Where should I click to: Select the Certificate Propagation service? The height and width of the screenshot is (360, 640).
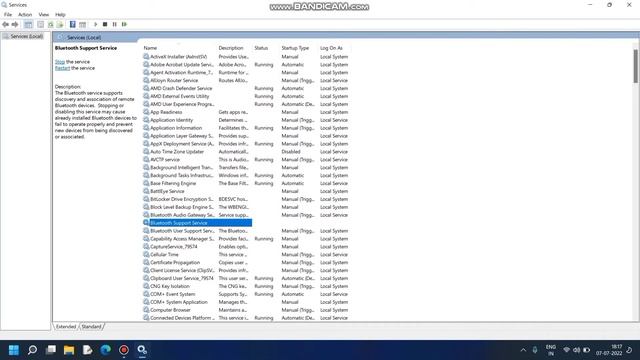(x=175, y=262)
